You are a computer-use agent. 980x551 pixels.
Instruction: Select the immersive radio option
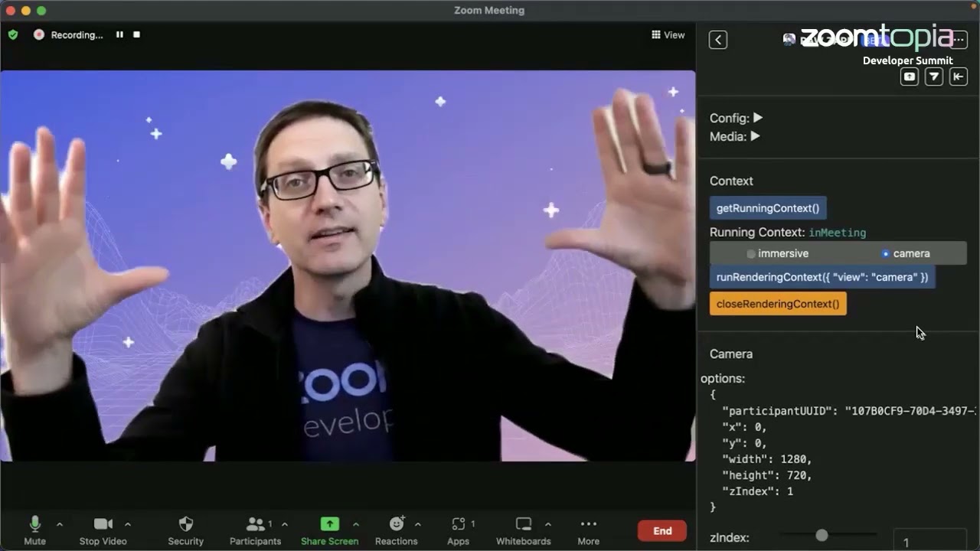point(751,253)
